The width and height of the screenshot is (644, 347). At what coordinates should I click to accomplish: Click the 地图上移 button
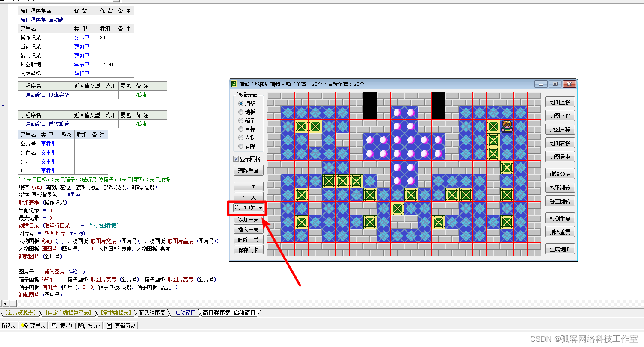560,102
